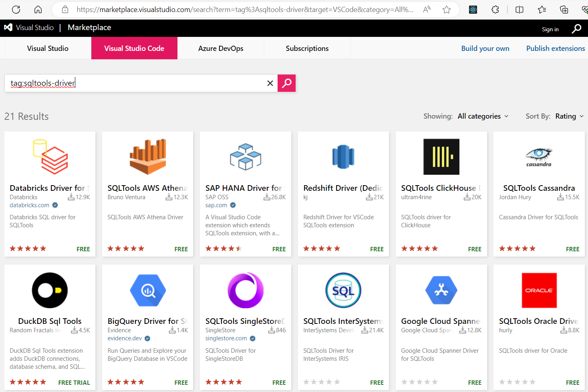Expand the All categories dropdown
Viewport: 588px width, 392px height.
[483, 116]
